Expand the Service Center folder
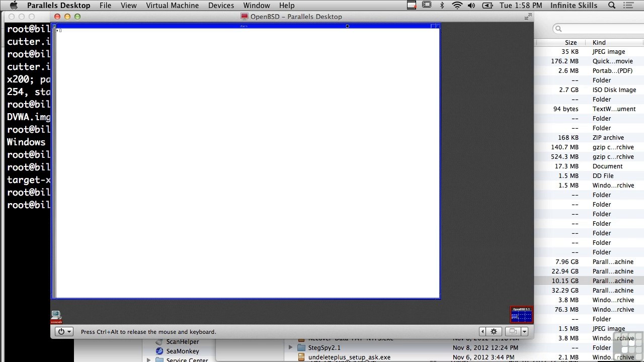Viewport: 644px width, 362px height. pos(149,360)
